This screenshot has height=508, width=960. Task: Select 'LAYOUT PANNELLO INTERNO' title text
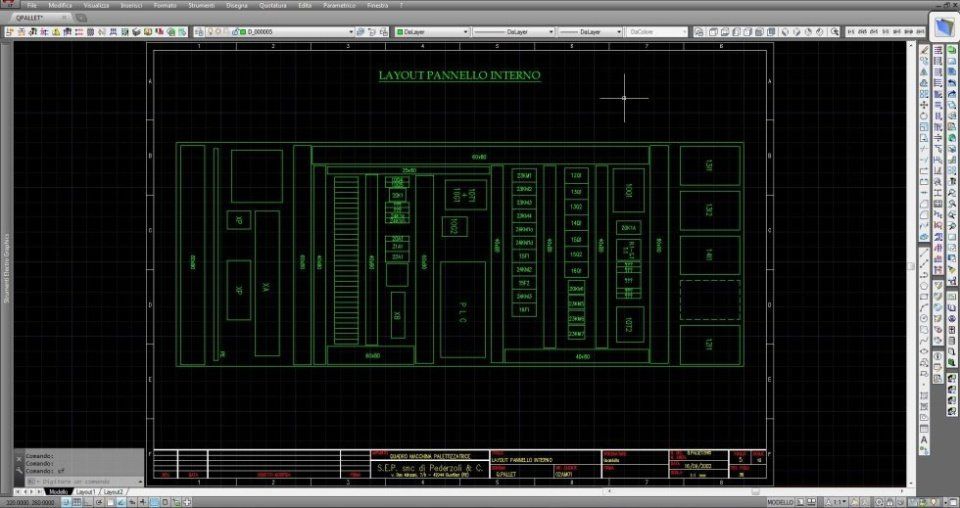pos(460,75)
